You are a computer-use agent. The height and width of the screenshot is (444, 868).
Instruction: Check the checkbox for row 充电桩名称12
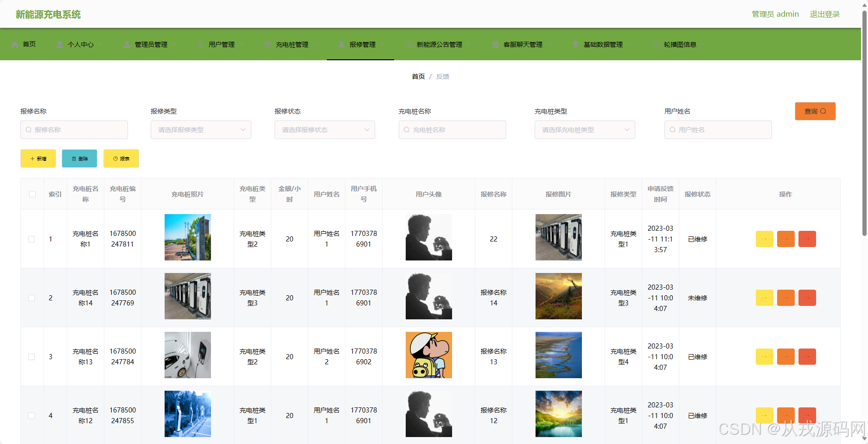[x=32, y=416]
